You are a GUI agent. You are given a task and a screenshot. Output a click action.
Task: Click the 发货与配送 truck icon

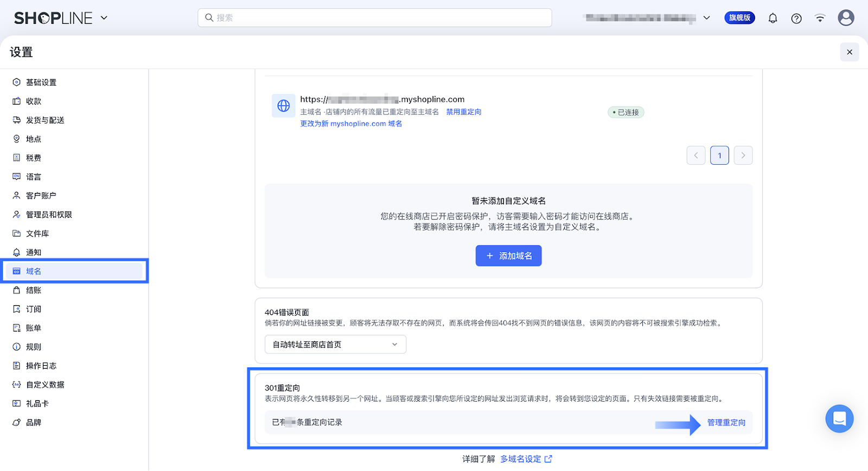point(17,120)
